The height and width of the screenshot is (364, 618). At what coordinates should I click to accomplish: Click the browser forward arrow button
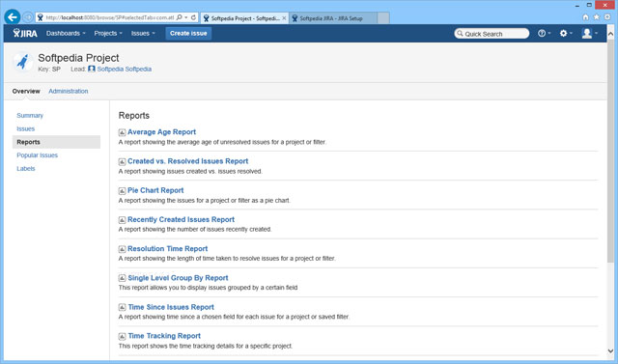tap(28, 17)
